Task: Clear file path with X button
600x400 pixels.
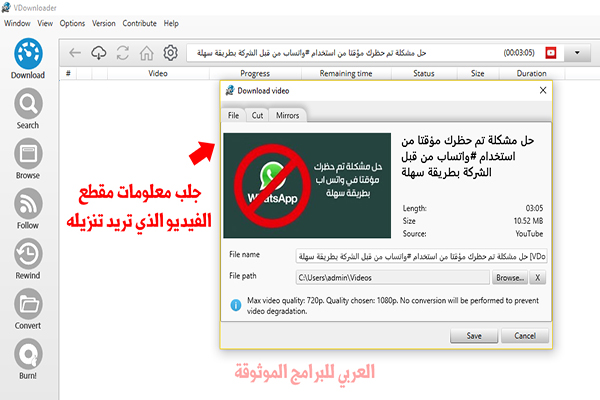Action: click(538, 278)
